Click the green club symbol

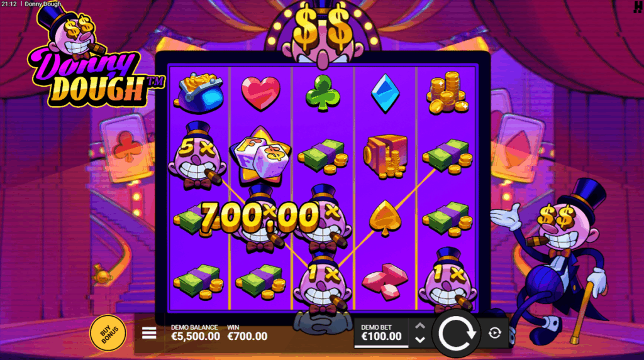[323, 93]
